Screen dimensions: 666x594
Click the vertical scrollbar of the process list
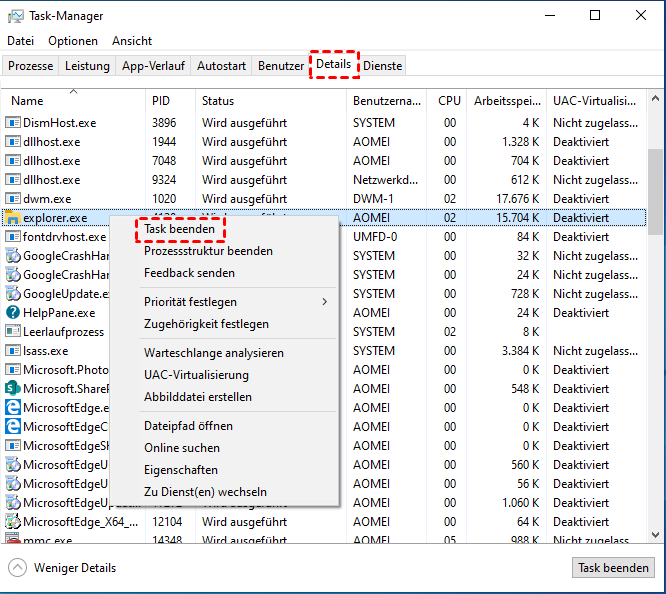click(x=655, y=300)
